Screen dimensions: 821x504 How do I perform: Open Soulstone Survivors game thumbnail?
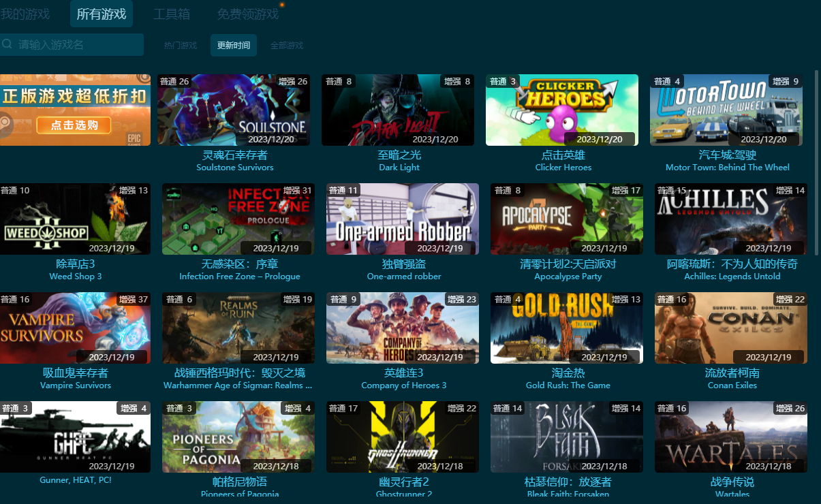(234, 110)
